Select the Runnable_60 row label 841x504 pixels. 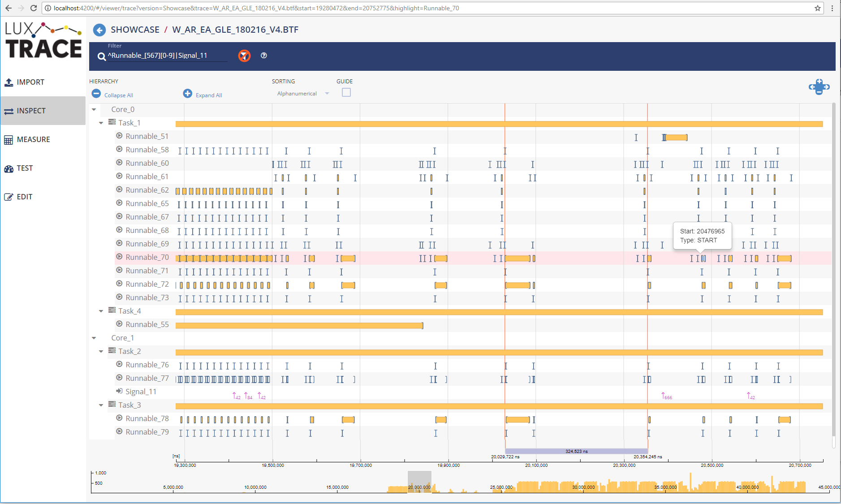[x=147, y=163]
